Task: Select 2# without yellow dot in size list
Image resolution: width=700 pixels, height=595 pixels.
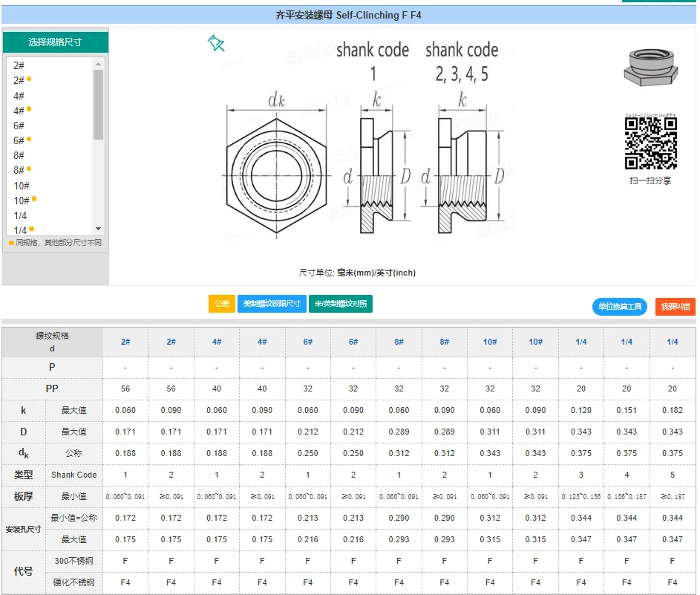Action: (x=19, y=65)
